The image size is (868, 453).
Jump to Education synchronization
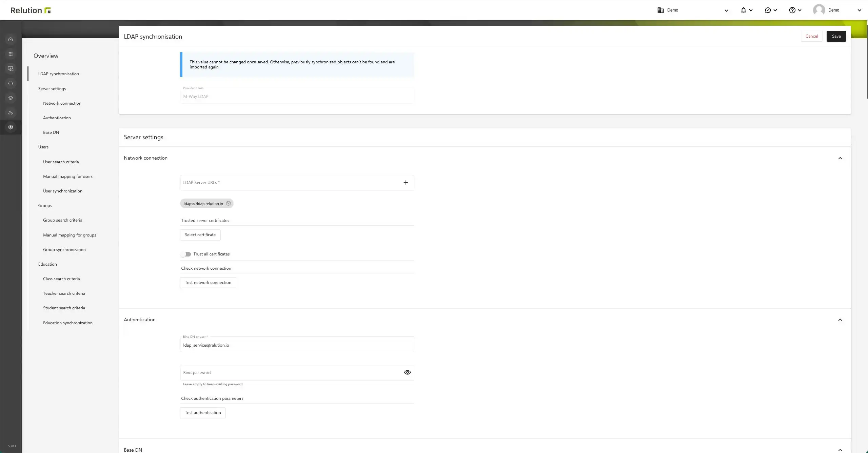pyautogui.click(x=67, y=323)
